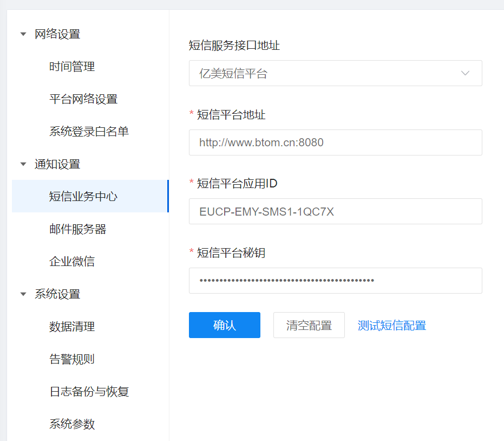The width and height of the screenshot is (504, 441).
Task: Collapse the 系统设置 tree arrow
Action: click(x=23, y=294)
